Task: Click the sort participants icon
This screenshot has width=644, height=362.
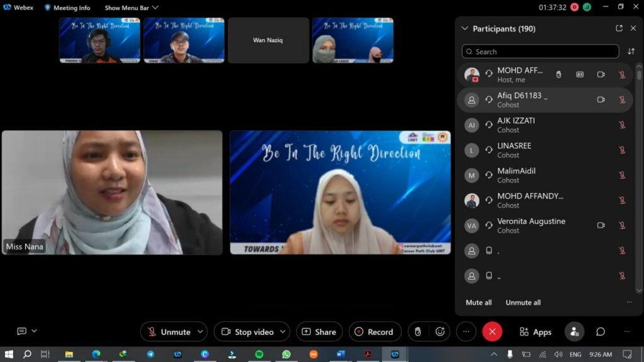Action: point(631,52)
